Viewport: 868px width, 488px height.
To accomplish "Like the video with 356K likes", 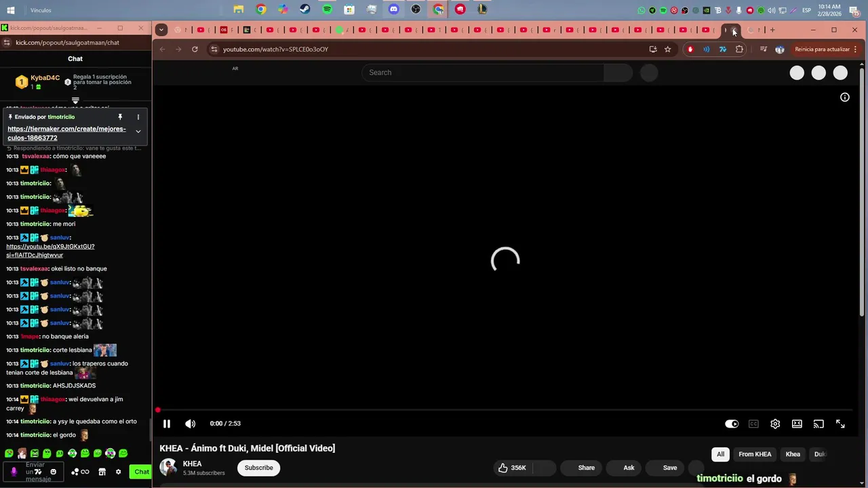I will pos(512,468).
